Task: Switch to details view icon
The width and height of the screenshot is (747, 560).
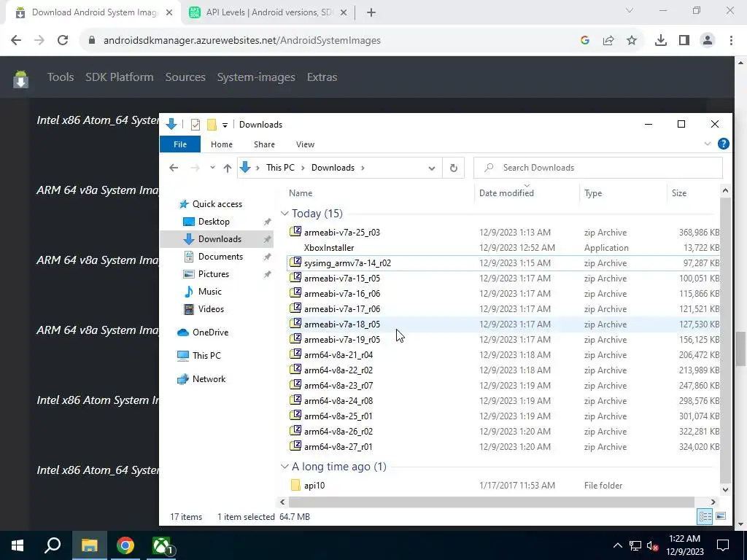Action: 705,517
